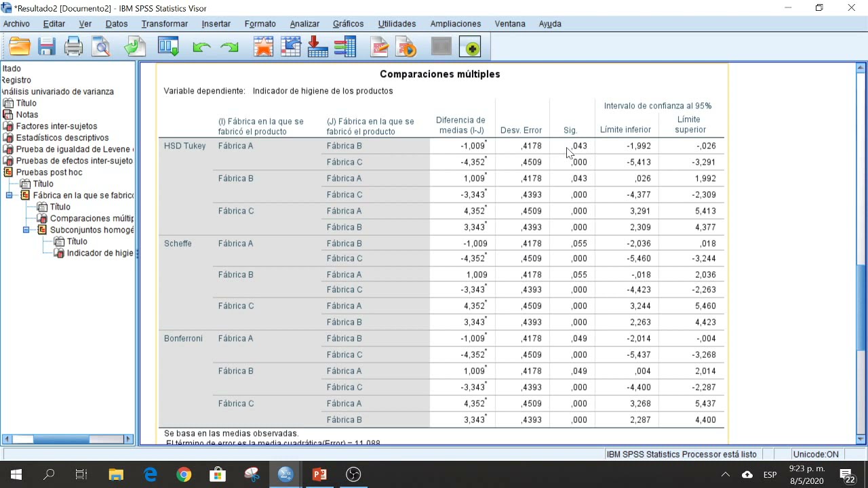Viewport: 868px width, 488px height.
Task: Open file via the folder toolbar icon
Action: pyautogui.click(x=19, y=47)
